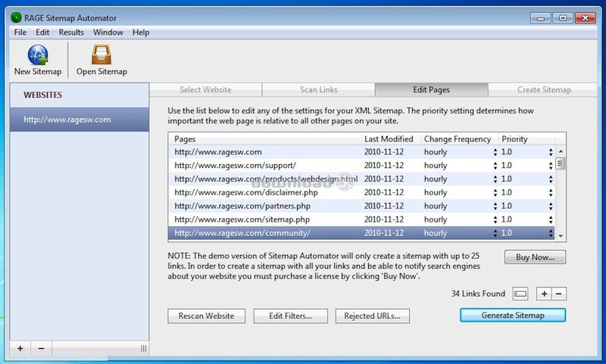The height and width of the screenshot is (364, 606).
Task: Add a website using the sidebar plus button
Action: pos(20,349)
